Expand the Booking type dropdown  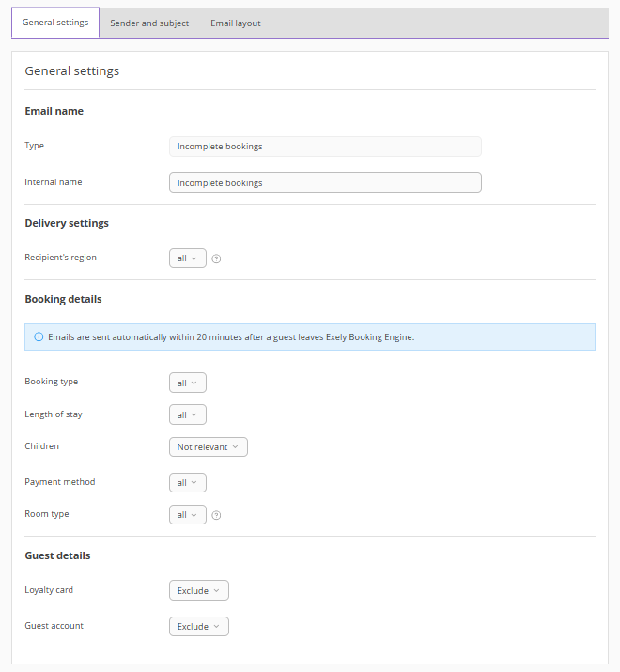click(187, 383)
